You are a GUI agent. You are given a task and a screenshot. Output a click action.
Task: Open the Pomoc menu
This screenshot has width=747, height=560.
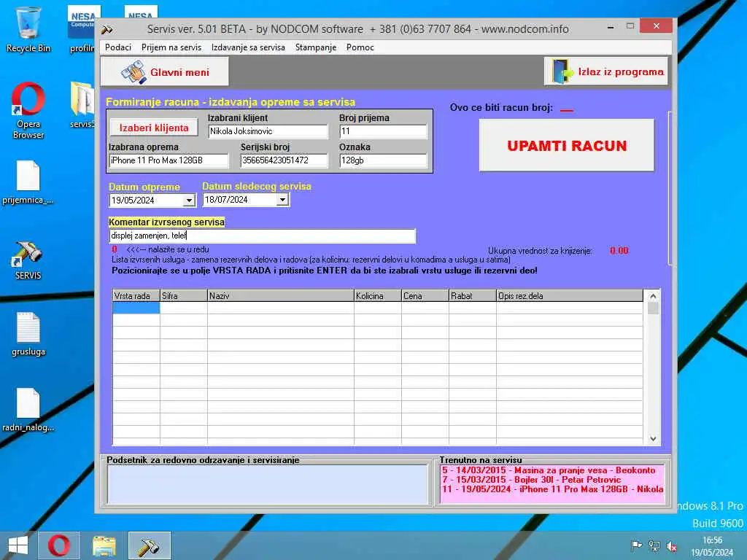tap(360, 47)
